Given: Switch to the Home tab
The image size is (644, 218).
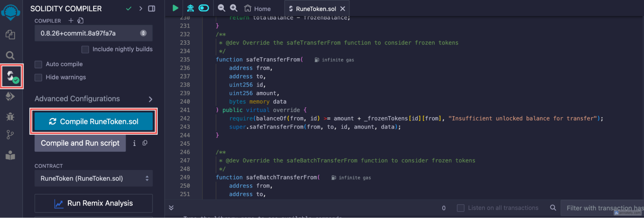Looking at the screenshot, I should click(x=257, y=9).
